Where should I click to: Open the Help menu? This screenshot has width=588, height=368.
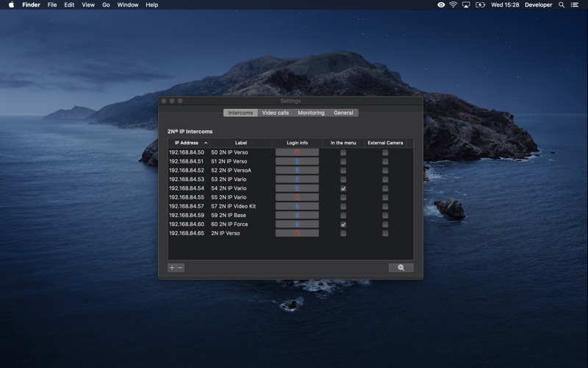coord(152,5)
